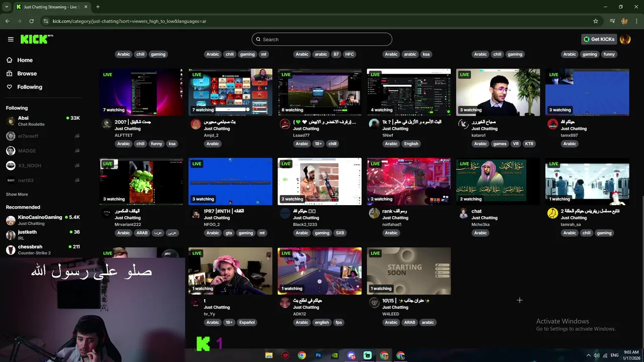
Task: Click the address bar URL
Action: pyautogui.click(x=129, y=21)
